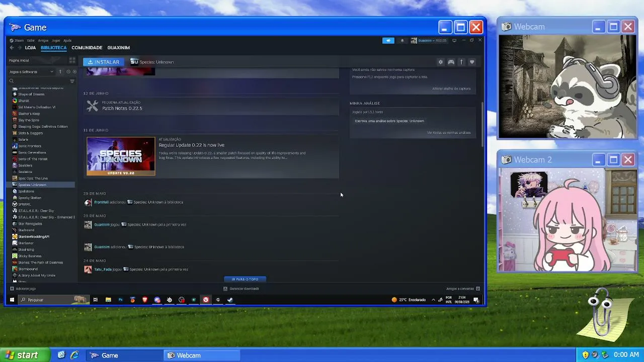Click the upload arrow icon beside the controller
Screen dimensions: 644x362
click(461, 62)
